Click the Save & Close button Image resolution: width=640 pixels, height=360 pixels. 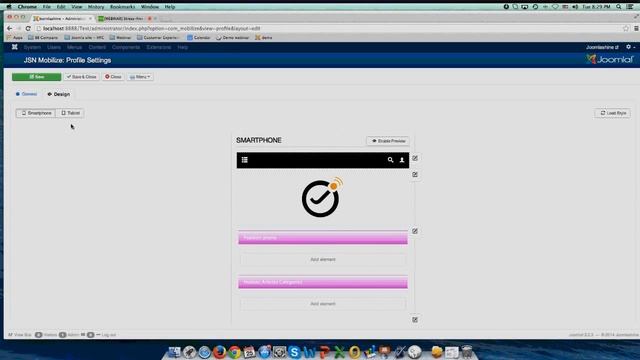point(82,77)
